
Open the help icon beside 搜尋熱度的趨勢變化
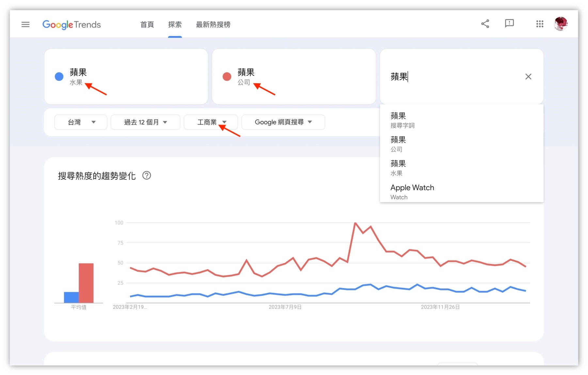click(147, 176)
